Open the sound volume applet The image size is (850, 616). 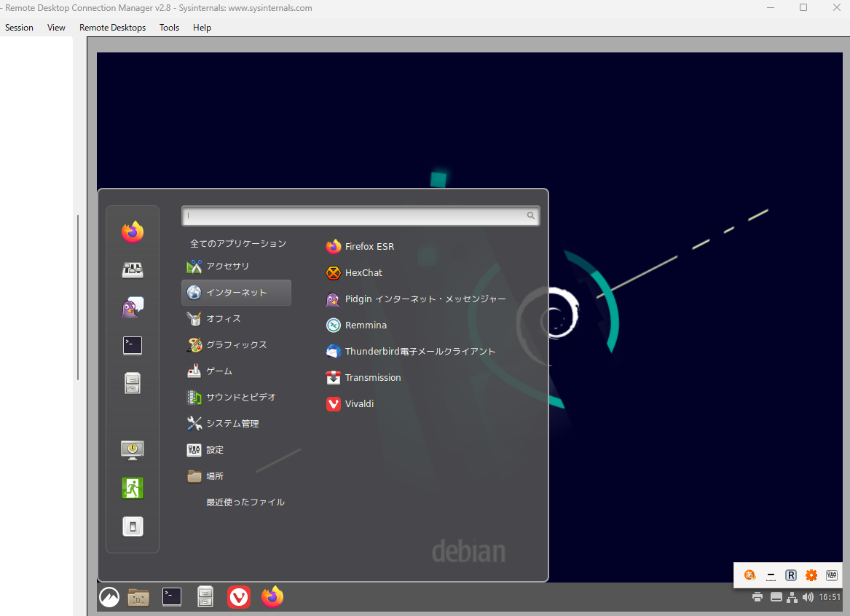(x=808, y=597)
